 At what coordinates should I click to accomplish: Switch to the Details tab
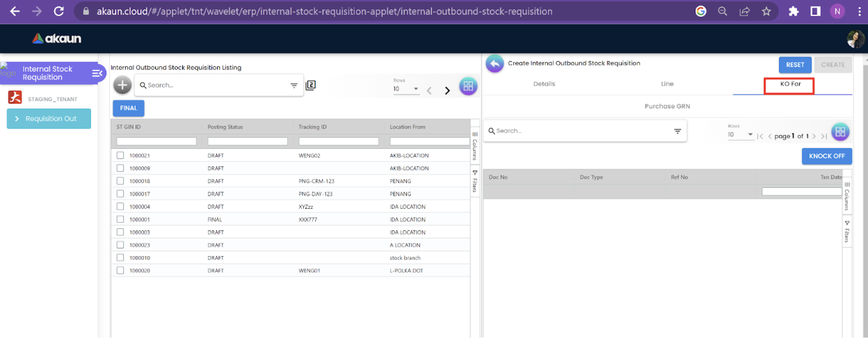point(544,84)
